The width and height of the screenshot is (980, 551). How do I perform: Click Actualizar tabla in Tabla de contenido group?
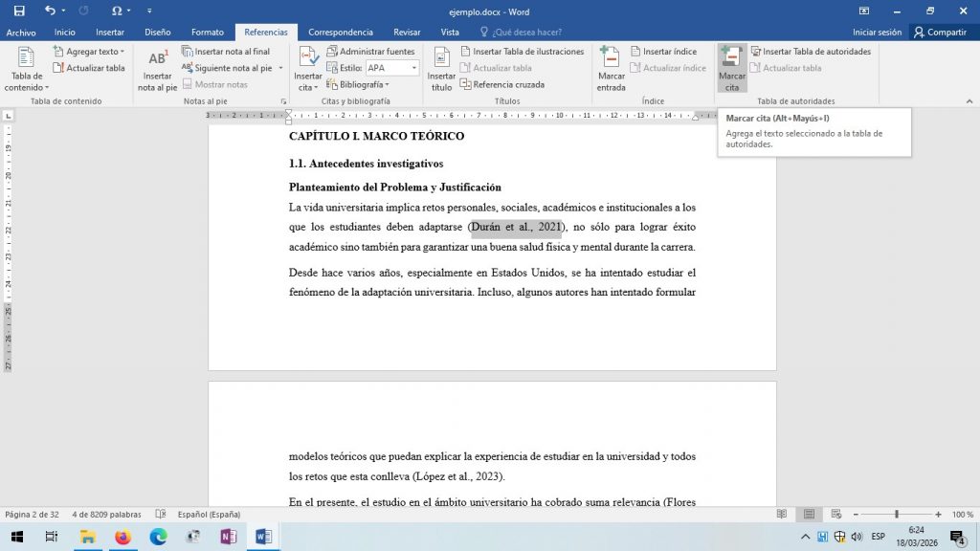pyautogui.click(x=89, y=68)
